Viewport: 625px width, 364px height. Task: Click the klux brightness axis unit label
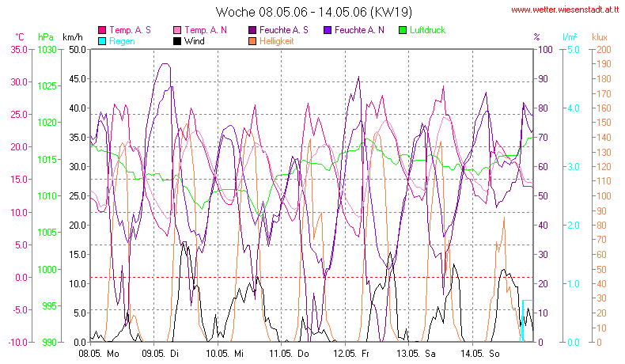[x=600, y=37]
